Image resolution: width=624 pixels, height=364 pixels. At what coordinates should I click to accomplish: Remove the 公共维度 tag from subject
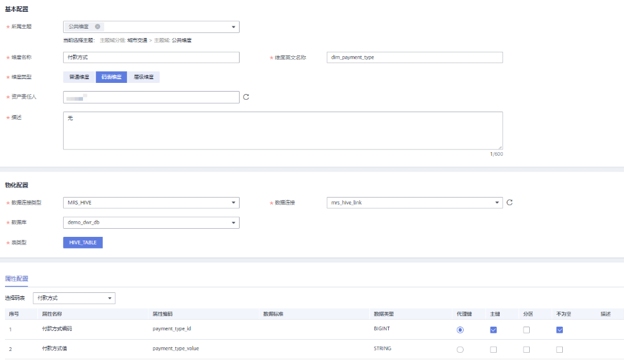[97, 27]
